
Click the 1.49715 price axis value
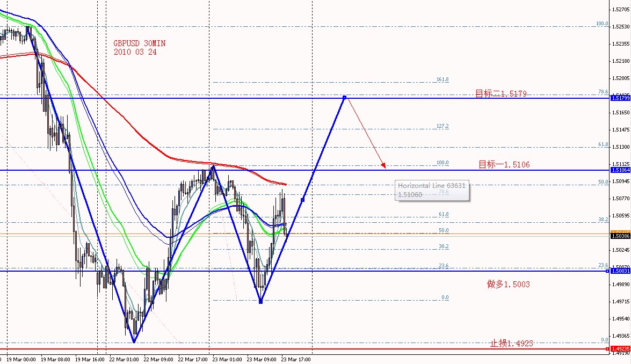point(621,301)
